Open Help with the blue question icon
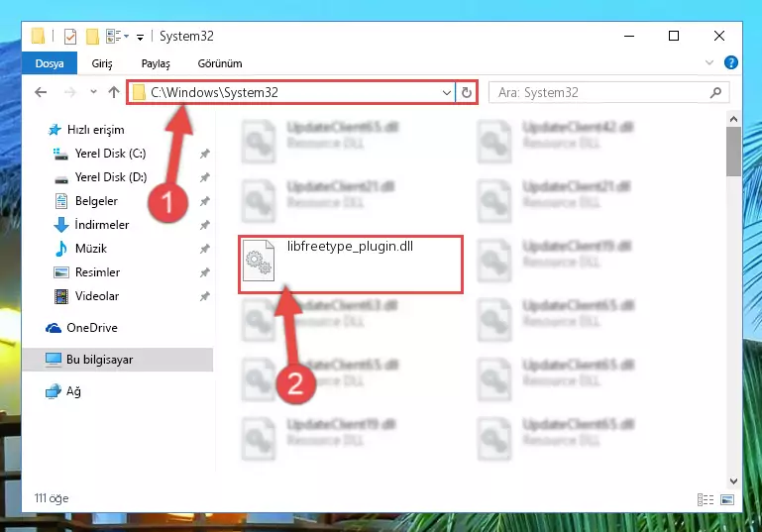The height and width of the screenshot is (532, 762). (730, 62)
